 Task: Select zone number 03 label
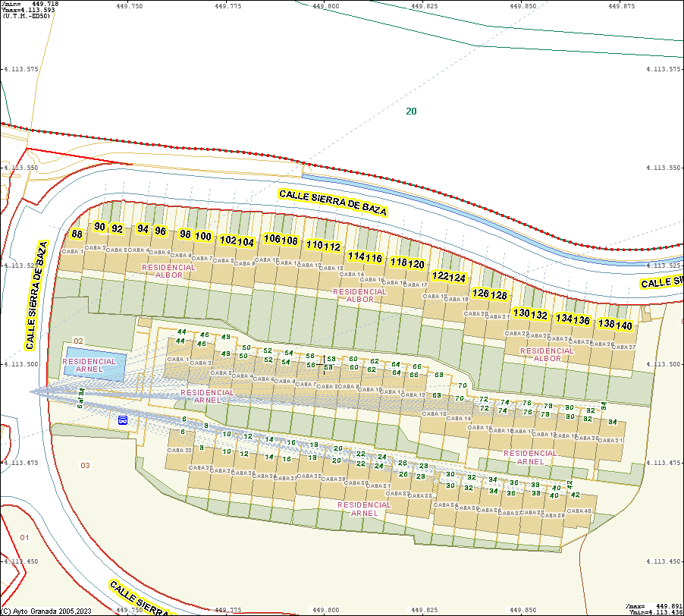(85, 465)
